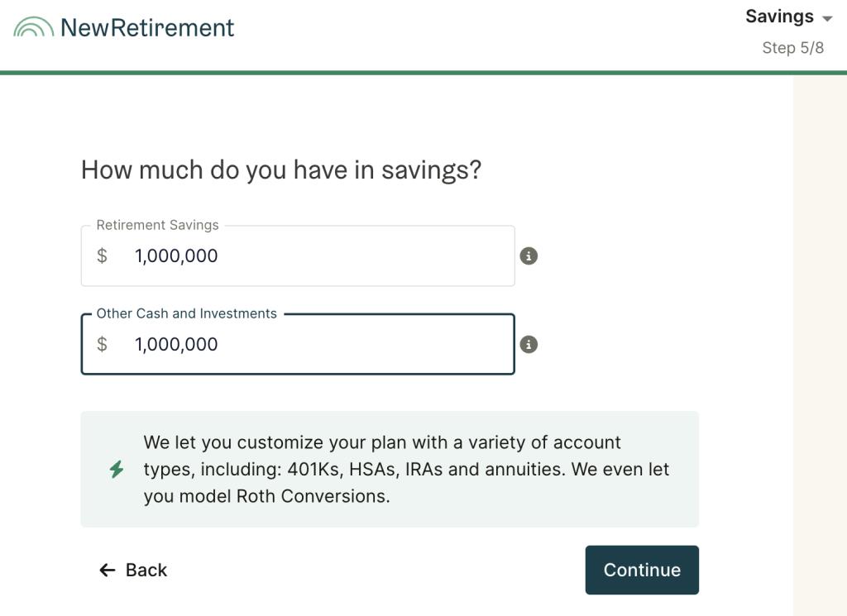Open the Savings step menu
Image resolution: width=847 pixels, height=616 pixels.
(x=788, y=17)
